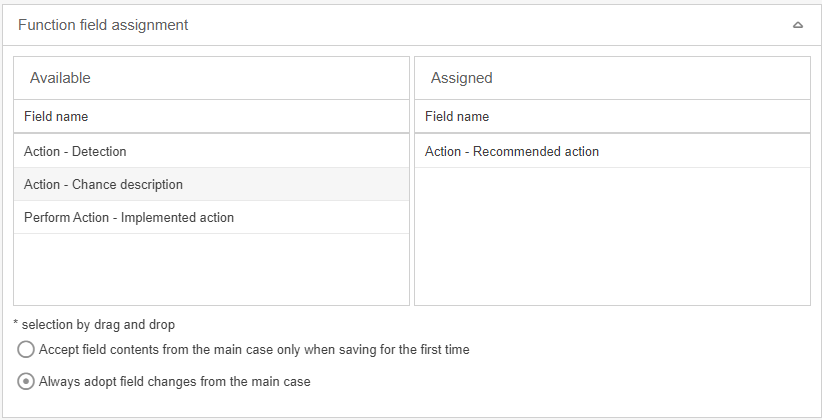Select Perform Action - Implemented action field
Image resolution: width=822 pixels, height=420 pixels.
point(129,217)
